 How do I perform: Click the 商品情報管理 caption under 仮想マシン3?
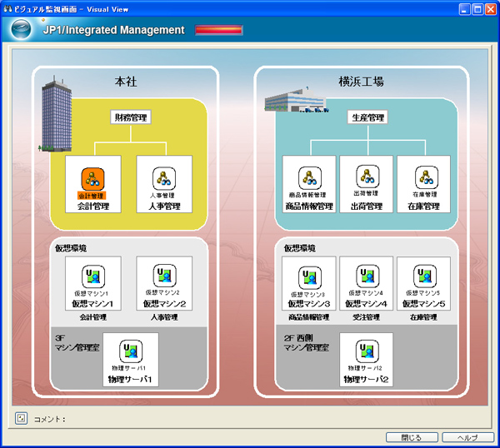tap(309, 317)
